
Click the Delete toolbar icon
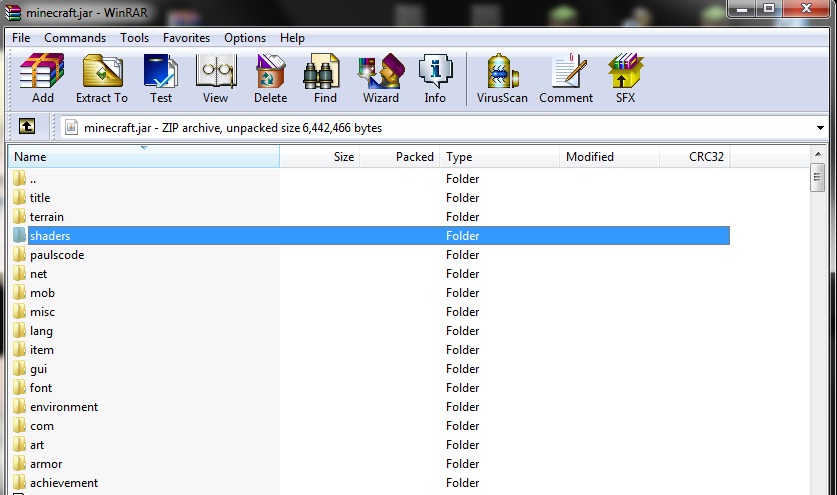271,71
